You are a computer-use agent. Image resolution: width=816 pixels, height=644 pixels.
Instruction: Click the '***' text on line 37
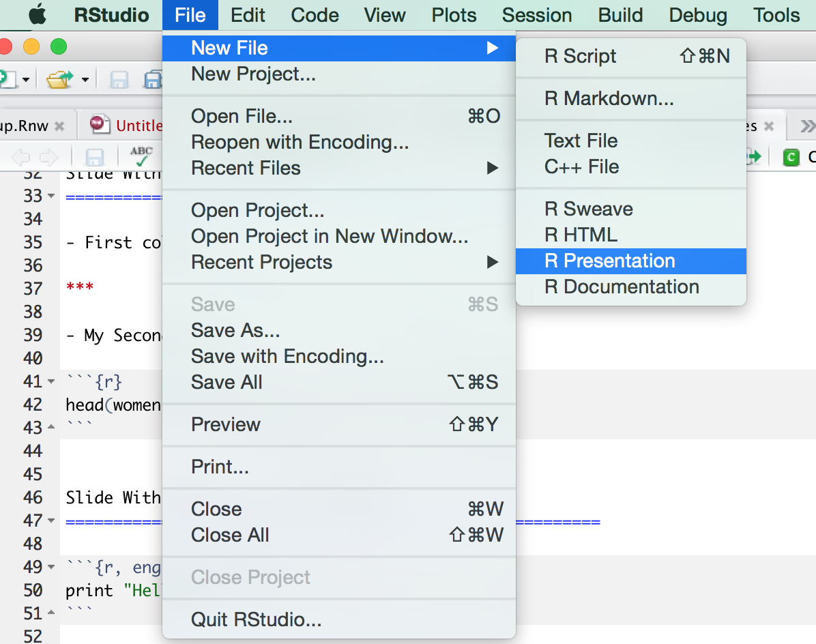pos(80,288)
